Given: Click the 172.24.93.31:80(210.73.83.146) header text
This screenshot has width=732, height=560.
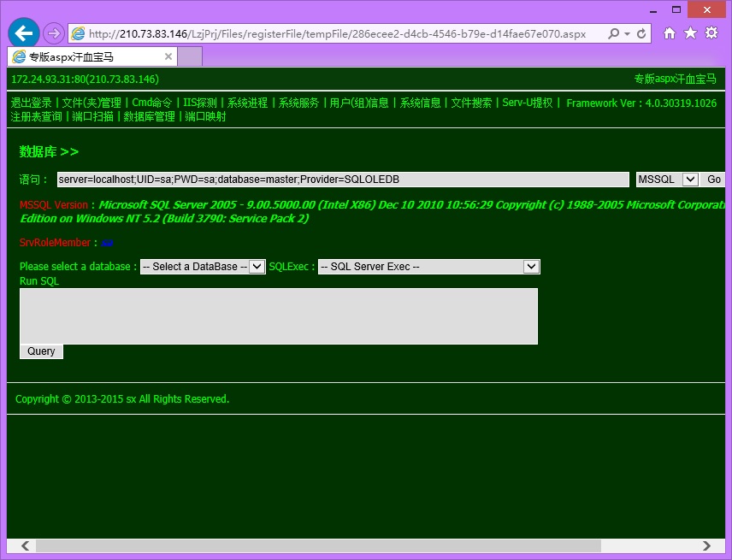Looking at the screenshot, I should coord(85,80).
